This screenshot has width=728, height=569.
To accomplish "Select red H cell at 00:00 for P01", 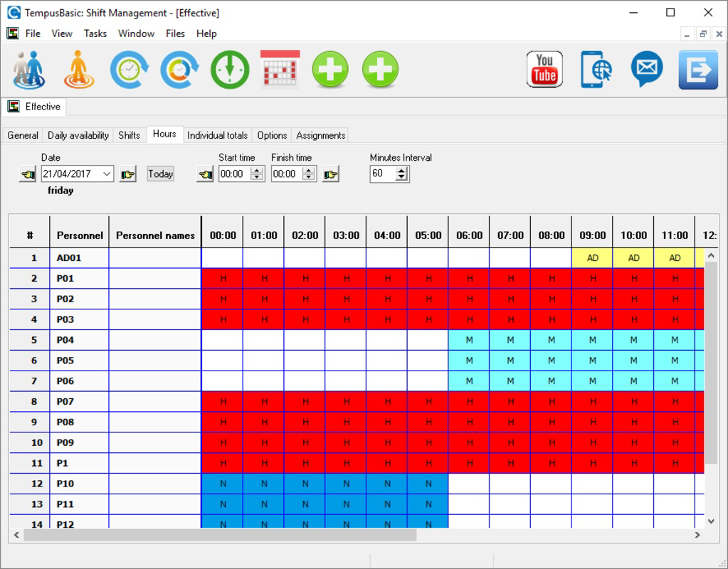I will coord(223,279).
